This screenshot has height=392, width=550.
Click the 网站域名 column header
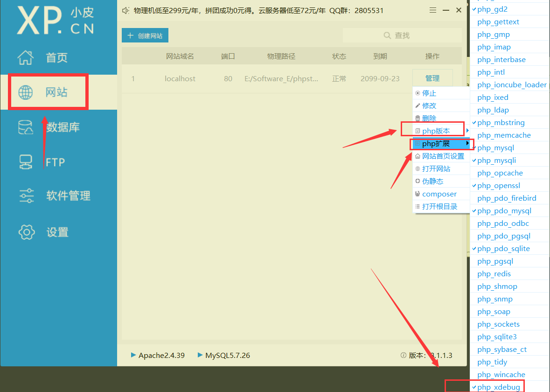180,56
